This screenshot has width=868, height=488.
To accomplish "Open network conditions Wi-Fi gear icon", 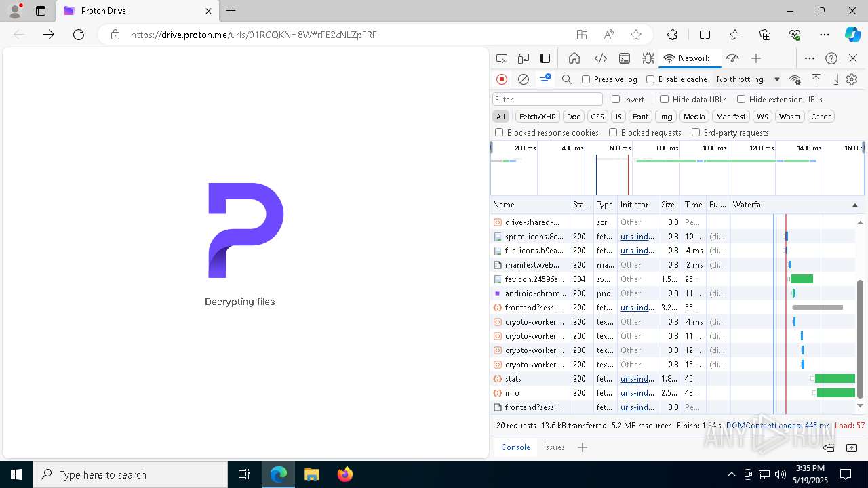I will tap(795, 79).
